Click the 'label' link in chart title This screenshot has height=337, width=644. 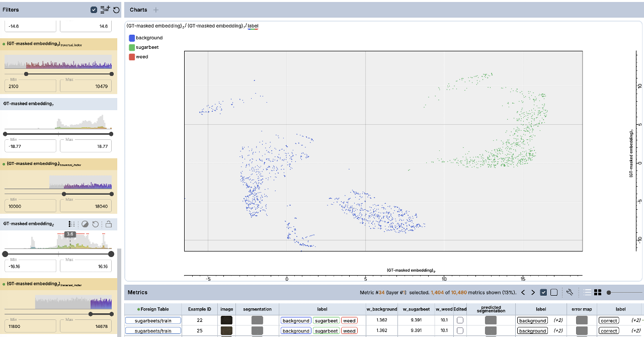point(253,26)
